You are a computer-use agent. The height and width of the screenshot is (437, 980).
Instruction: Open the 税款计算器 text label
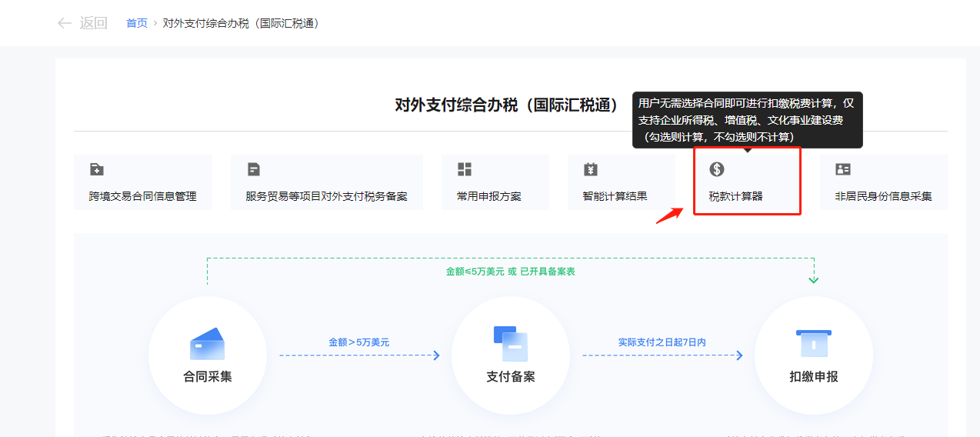click(x=735, y=196)
